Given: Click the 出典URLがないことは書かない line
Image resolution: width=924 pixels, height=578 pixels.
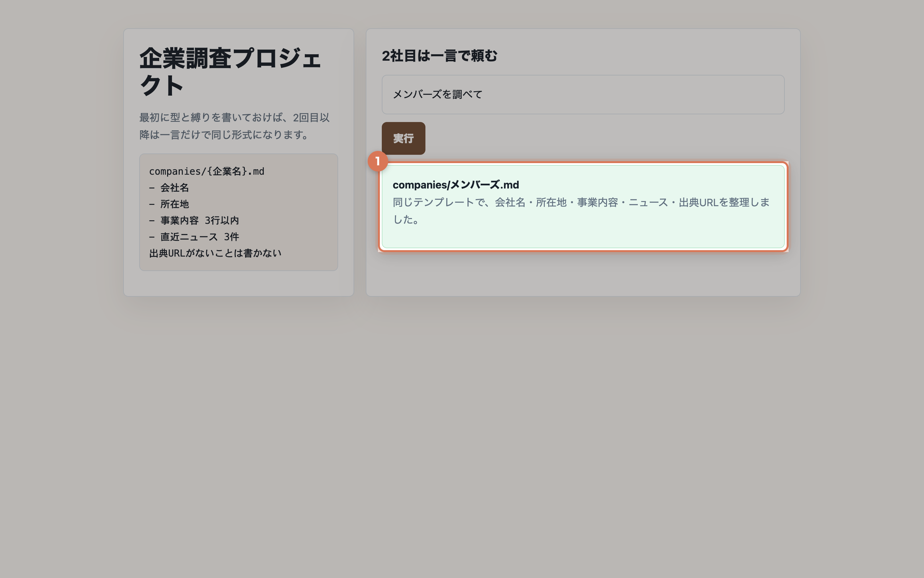Looking at the screenshot, I should pos(215,253).
